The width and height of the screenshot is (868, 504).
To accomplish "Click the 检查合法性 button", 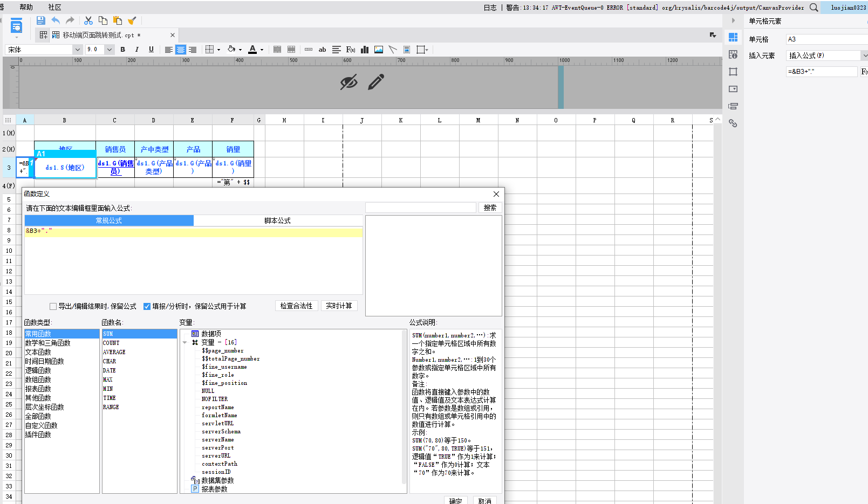I will click(296, 306).
